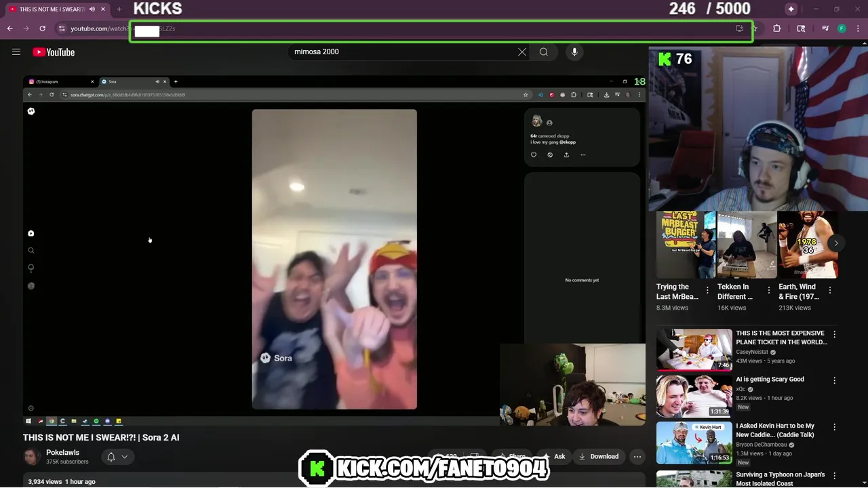Screen dimensions: 868x488
Task: Open the Chrome profile avatar
Action: (x=842, y=28)
